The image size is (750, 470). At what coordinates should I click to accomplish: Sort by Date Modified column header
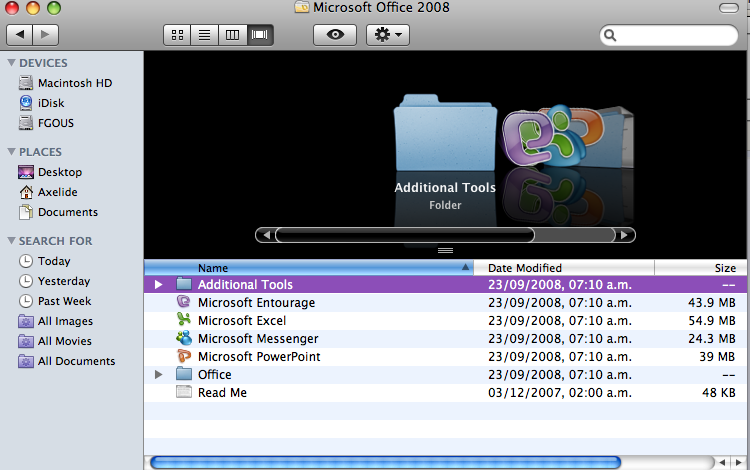pyautogui.click(x=564, y=268)
